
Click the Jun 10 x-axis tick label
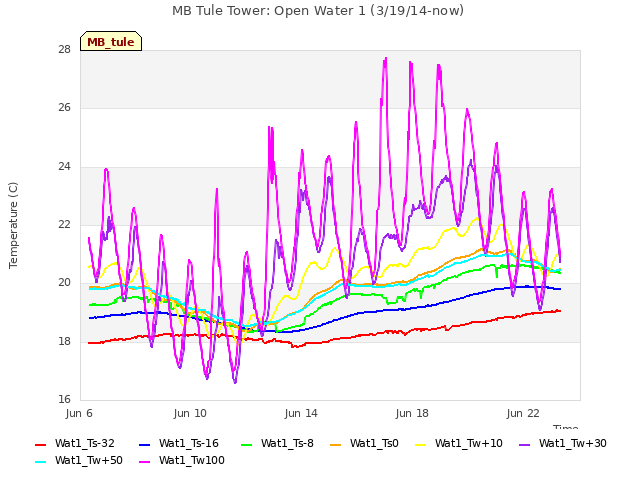pos(190,413)
